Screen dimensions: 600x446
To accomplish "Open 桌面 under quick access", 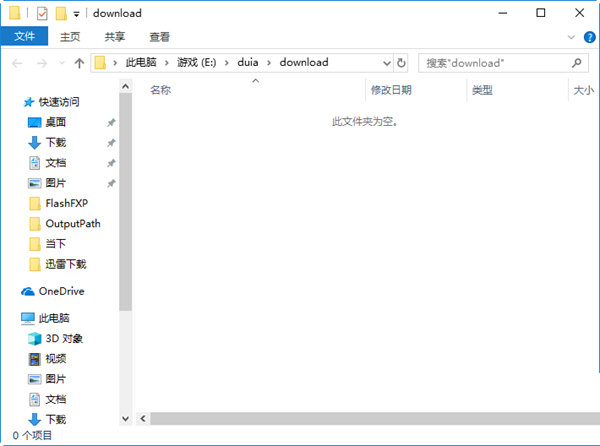I will [x=56, y=122].
